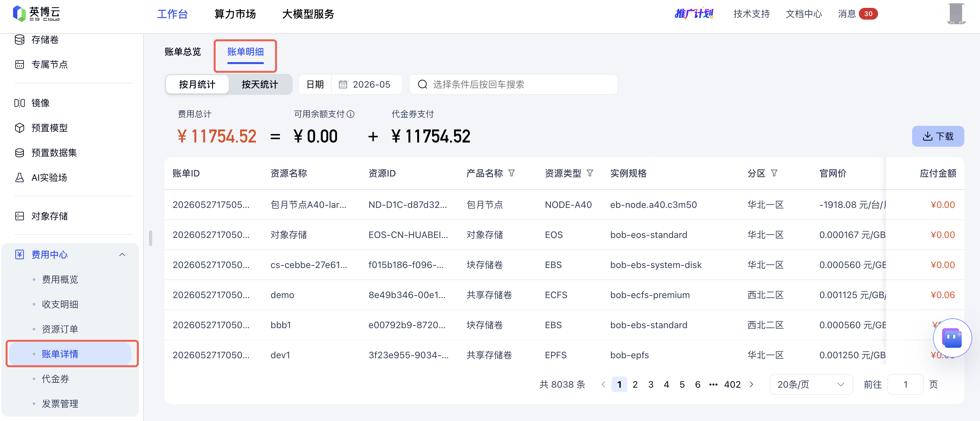This screenshot has height=421, width=980.
Task: Click the demo resource name cell
Action: [282, 295]
